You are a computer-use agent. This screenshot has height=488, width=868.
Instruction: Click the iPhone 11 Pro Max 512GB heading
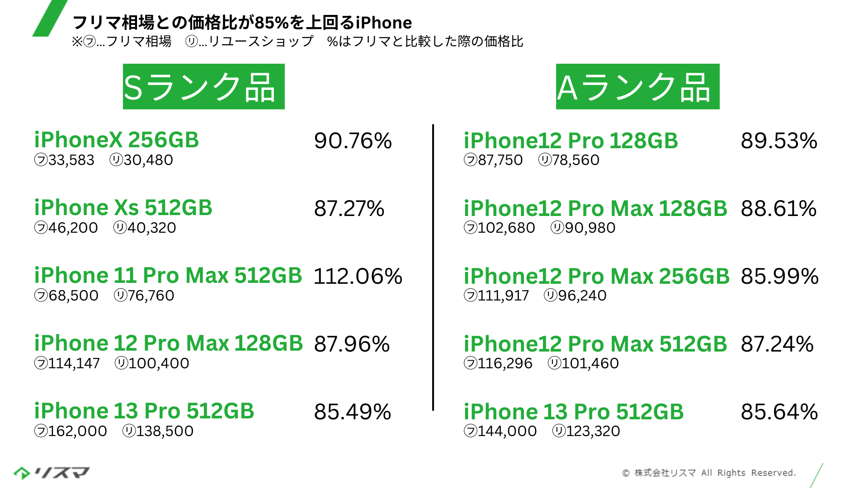click(x=168, y=276)
